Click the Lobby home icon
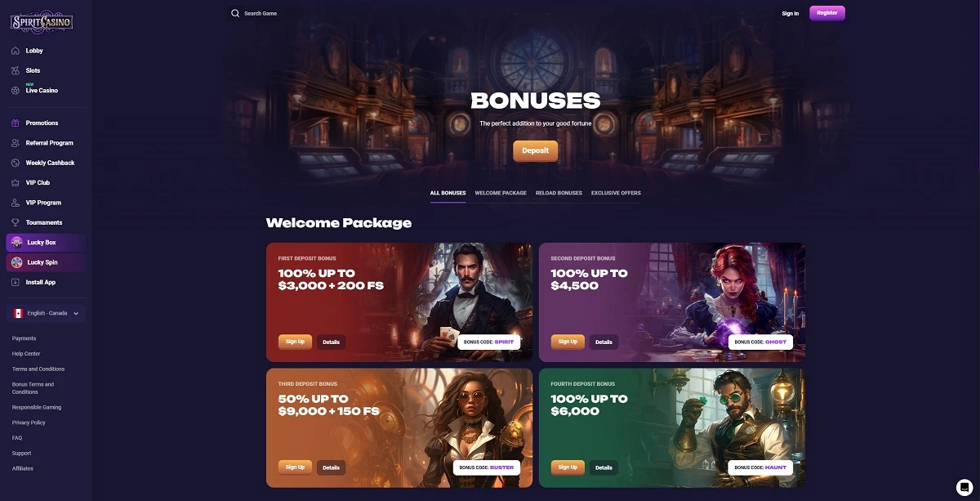 (x=16, y=51)
